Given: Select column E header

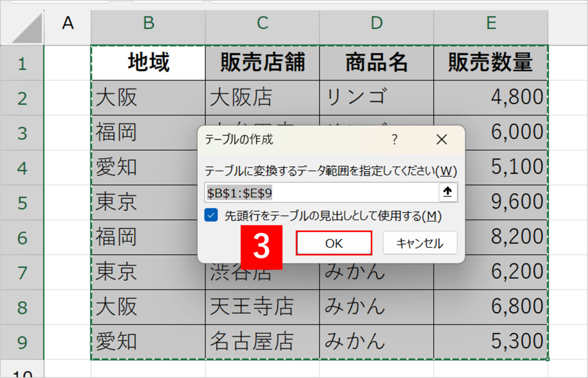Looking at the screenshot, I should coord(491,23).
